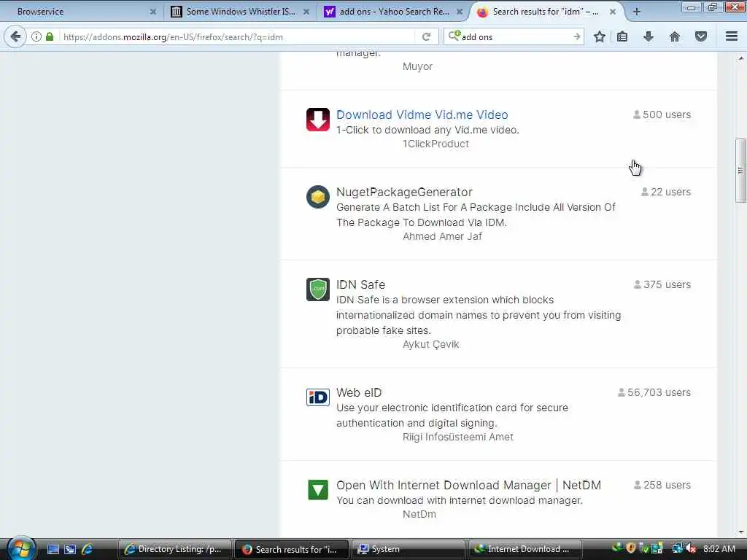747x560 pixels.
Task: Click the page vertical scrollbar thumb
Action: coord(740,171)
